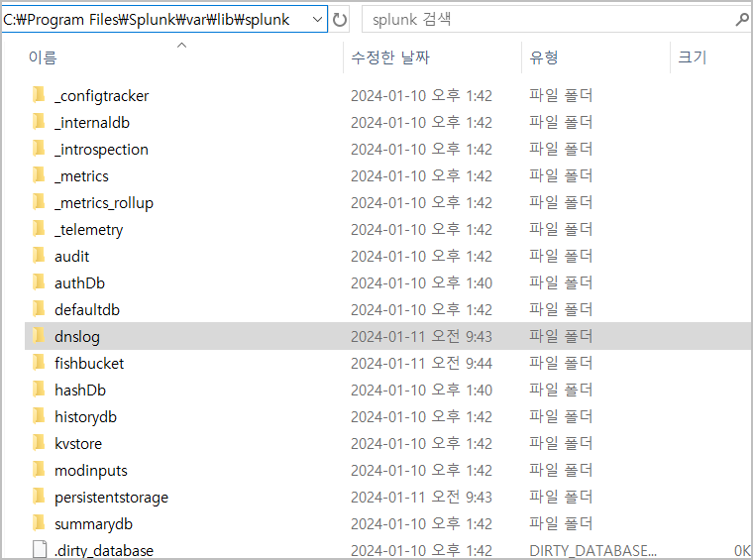Click persistentstorage date 오전 9:43
Image resolution: width=753 pixels, height=560 pixels.
pos(422,498)
